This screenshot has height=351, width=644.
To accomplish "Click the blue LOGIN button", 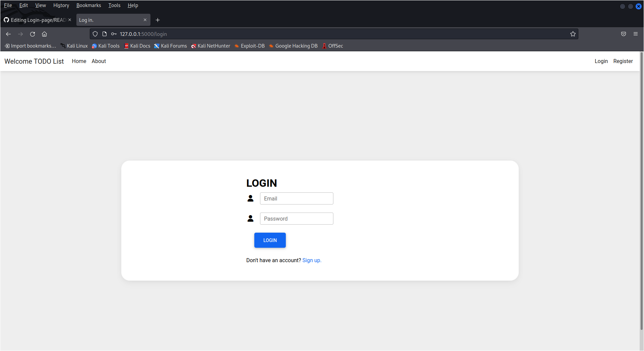I will click(x=270, y=240).
